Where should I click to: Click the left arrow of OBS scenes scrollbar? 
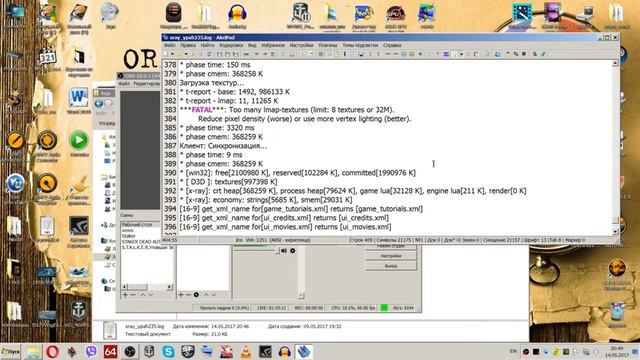pyautogui.click(x=124, y=287)
